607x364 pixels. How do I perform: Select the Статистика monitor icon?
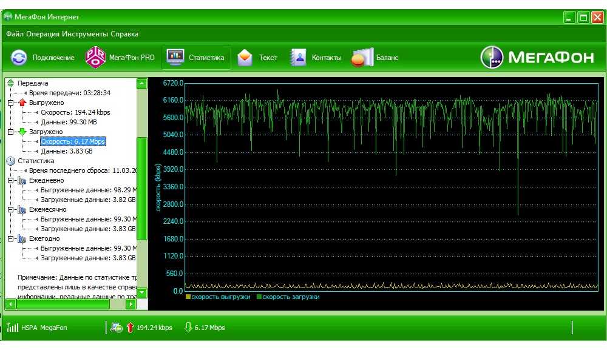coord(175,57)
